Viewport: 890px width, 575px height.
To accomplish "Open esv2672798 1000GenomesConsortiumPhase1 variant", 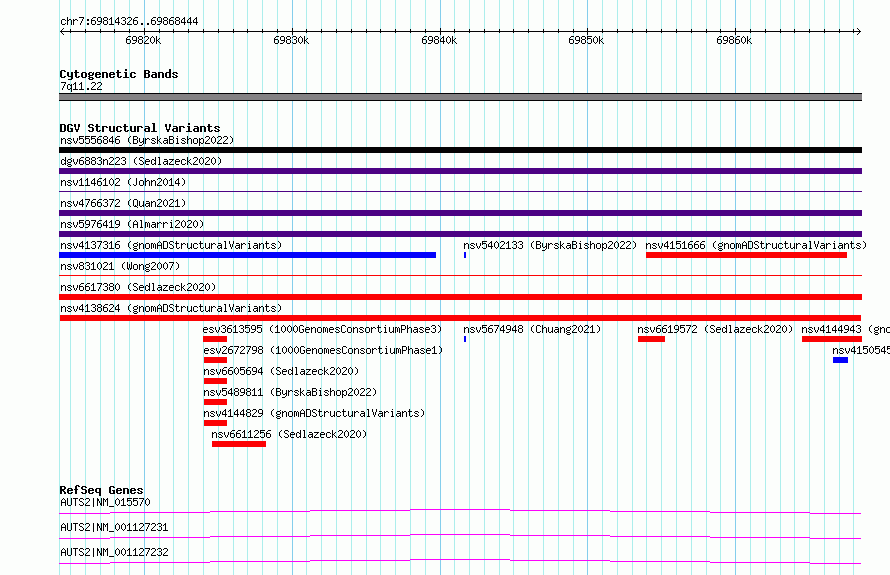I will (x=323, y=350).
